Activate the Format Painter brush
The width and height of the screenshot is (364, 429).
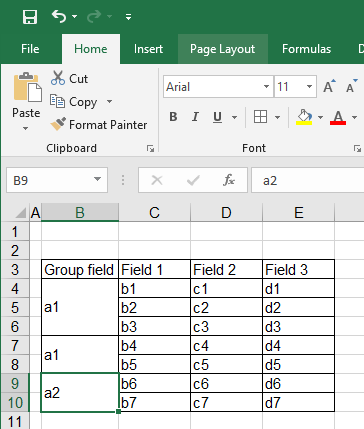(99, 125)
